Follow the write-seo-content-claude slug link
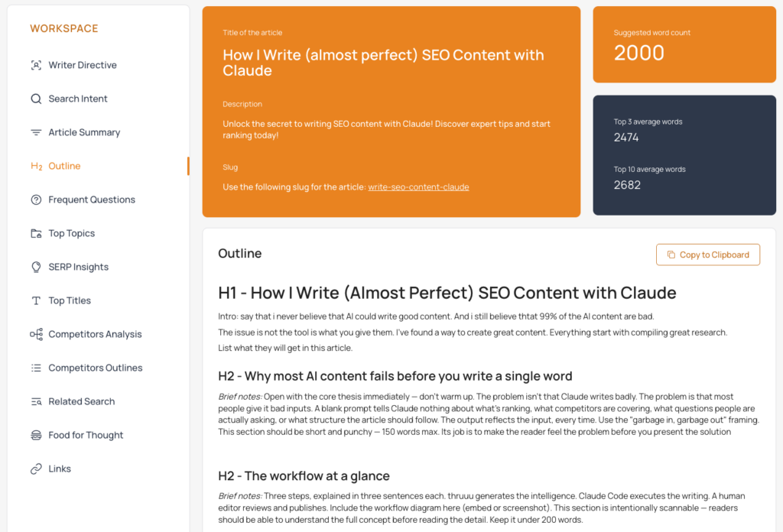The height and width of the screenshot is (532, 783). click(418, 187)
